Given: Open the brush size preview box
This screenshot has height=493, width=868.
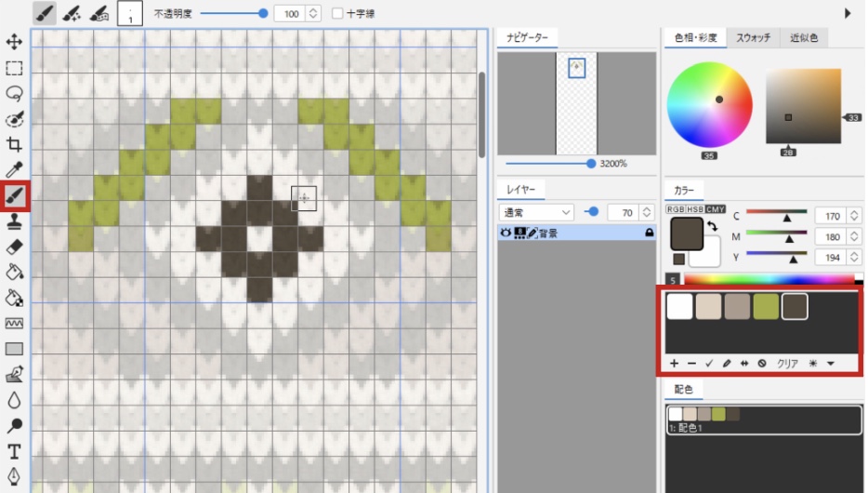Looking at the screenshot, I should click(130, 13).
